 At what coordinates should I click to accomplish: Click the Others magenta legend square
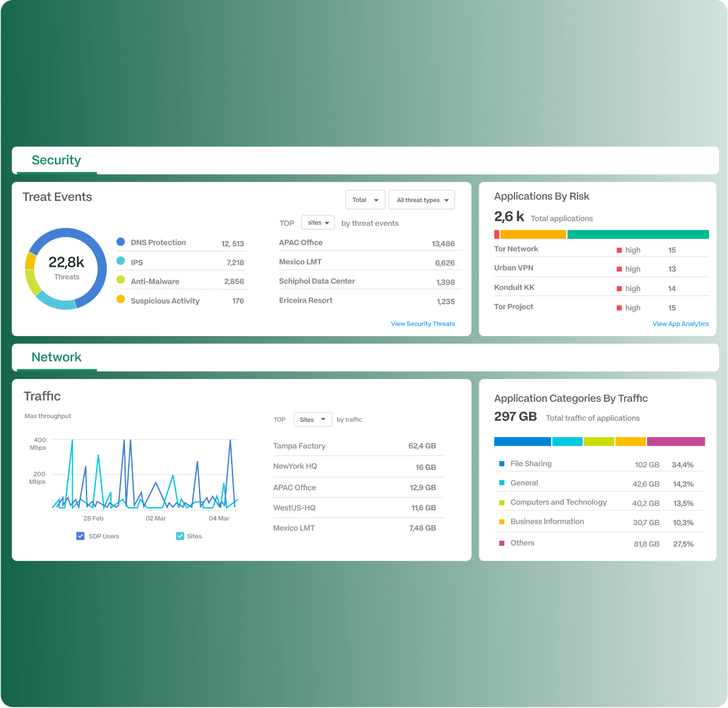pos(502,543)
